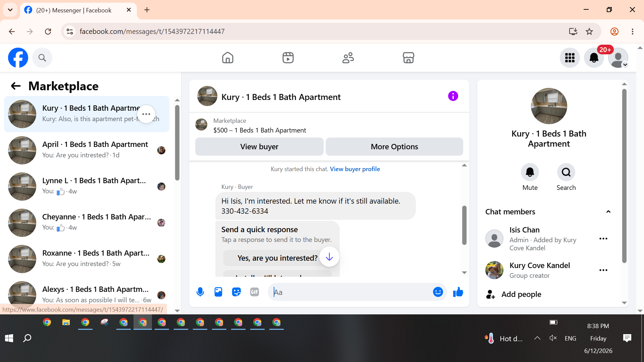Click the muted volume icon in tray
This screenshot has height=362, width=644.
[553, 338]
